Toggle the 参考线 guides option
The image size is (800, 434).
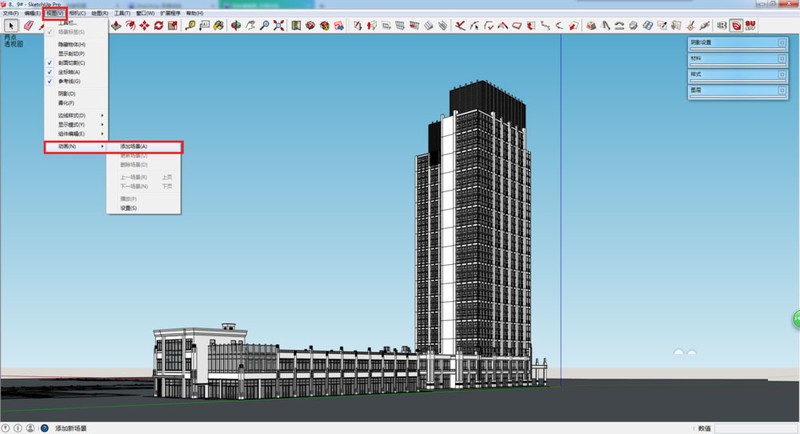[70, 80]
